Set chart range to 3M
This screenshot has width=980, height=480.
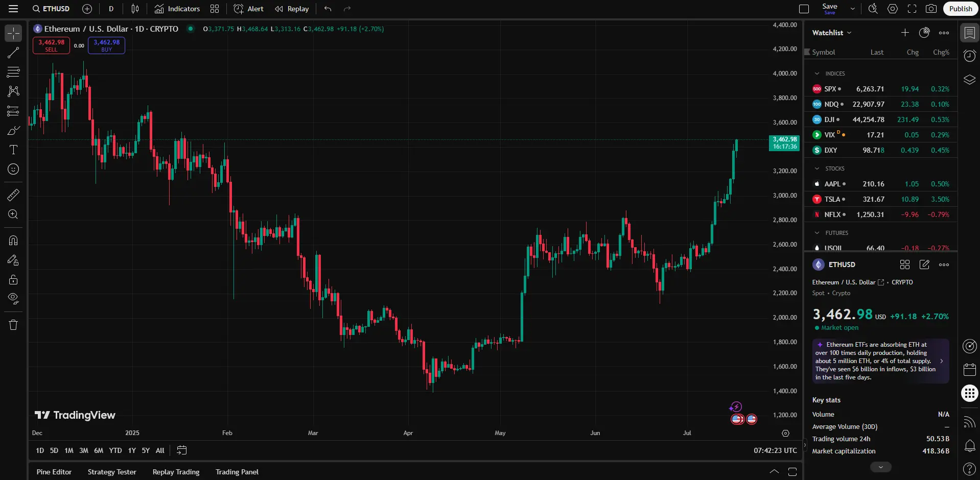click(84, 450)
